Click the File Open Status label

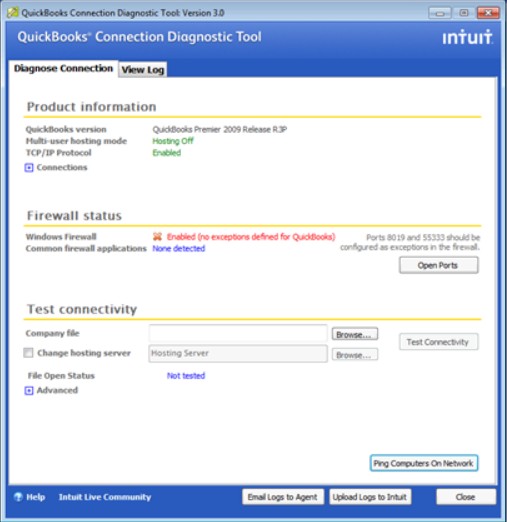pyautogui.click(x=61, y=376)
